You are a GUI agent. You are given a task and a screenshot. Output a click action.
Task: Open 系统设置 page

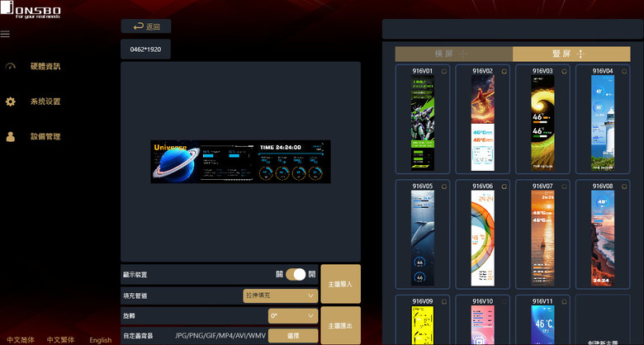click(x=45, y=102)
